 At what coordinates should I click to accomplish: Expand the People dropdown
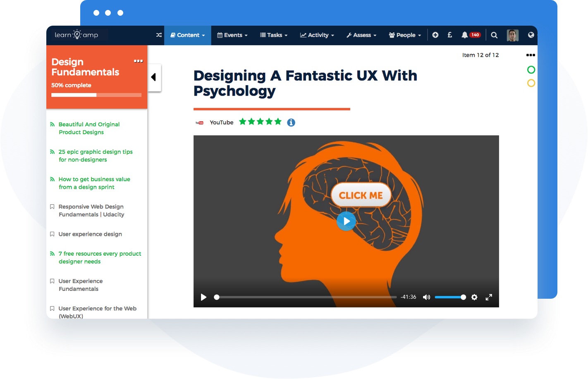point(404,35)
